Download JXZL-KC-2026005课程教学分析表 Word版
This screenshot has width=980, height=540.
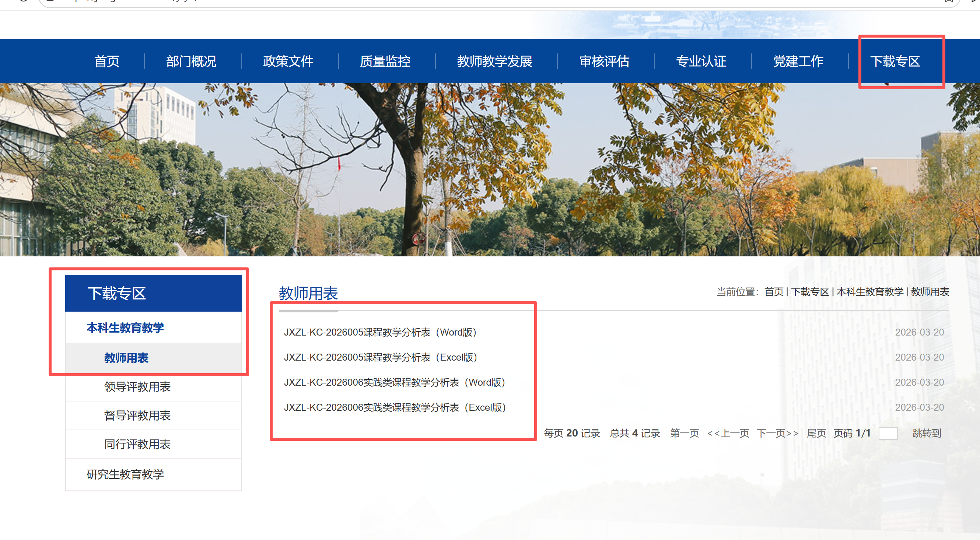380,332
